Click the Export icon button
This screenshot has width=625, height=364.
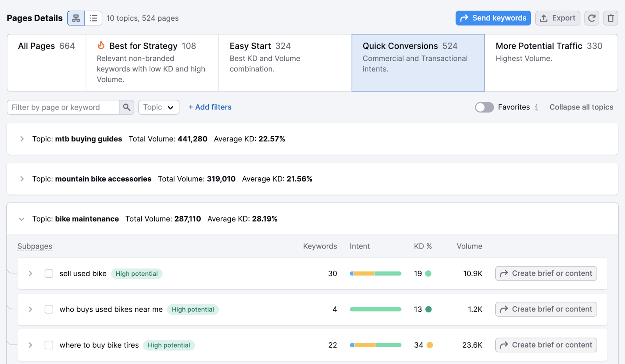pyautogui.click(x=557, y=18)
